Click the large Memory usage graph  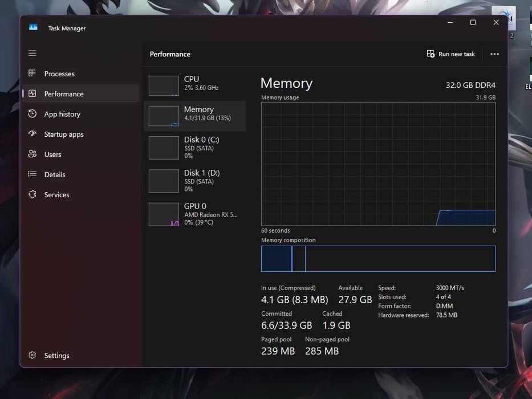click(378, 164)
